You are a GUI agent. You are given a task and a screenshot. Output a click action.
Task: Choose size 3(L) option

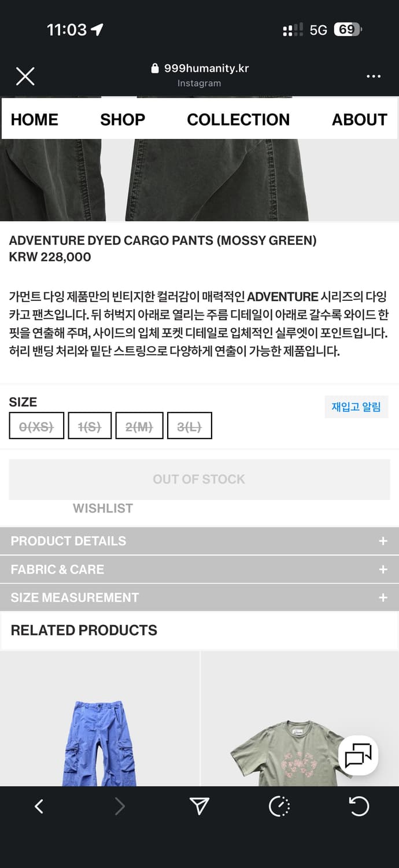pyautogui.click(x=189, y=426)
